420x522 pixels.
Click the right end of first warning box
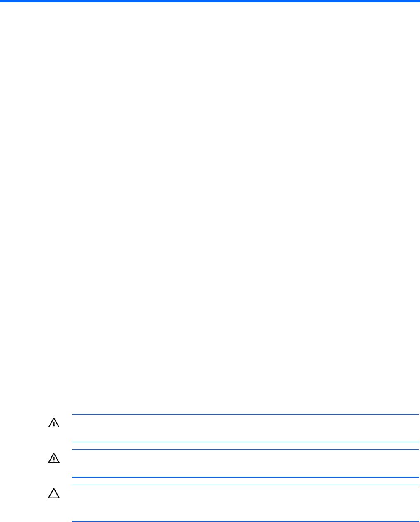(x=415, y=428)
